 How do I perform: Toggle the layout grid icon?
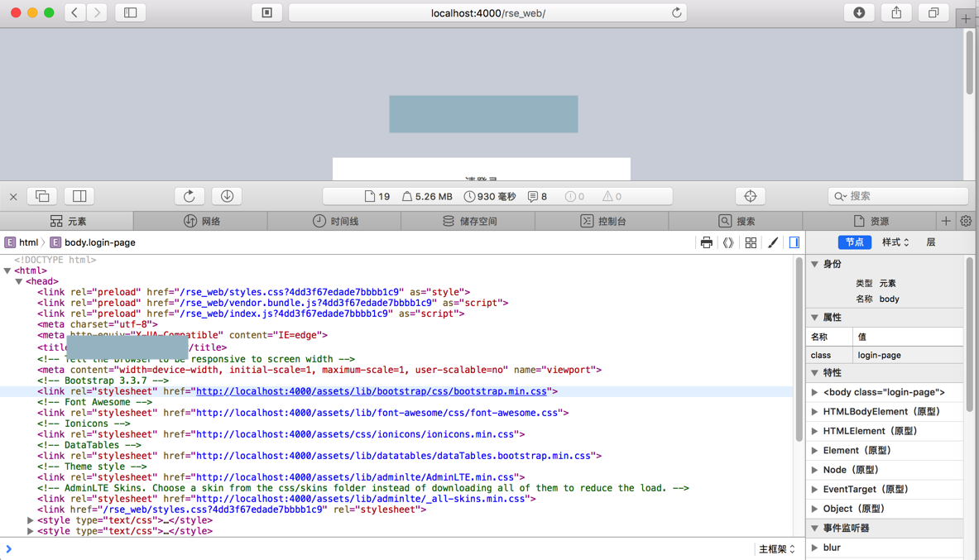pyautogui.click(x=751, y=242)
